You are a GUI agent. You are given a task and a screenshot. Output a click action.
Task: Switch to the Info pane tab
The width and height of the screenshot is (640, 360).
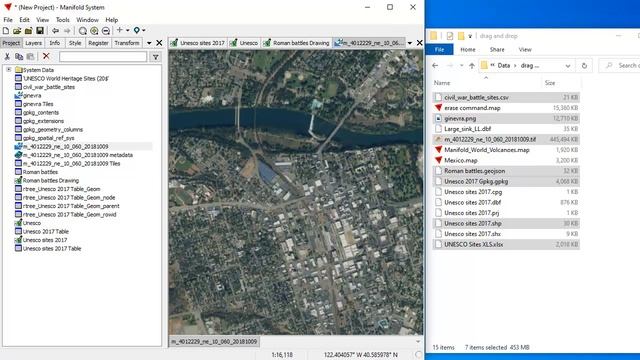(x=55, y=43)
